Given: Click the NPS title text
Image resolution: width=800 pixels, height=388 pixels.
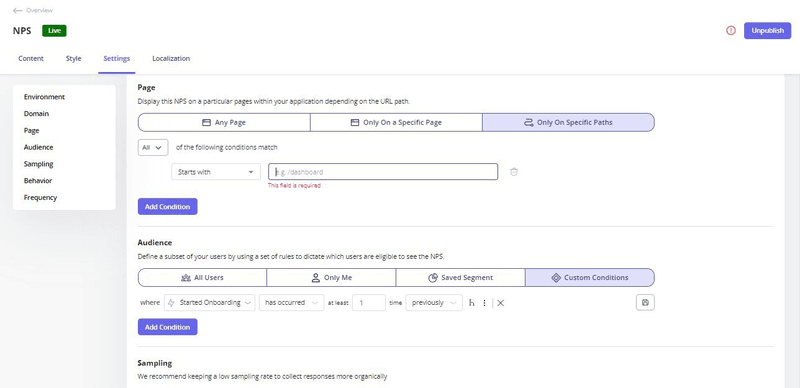Looking at the screenshot, I should point(22,31).
